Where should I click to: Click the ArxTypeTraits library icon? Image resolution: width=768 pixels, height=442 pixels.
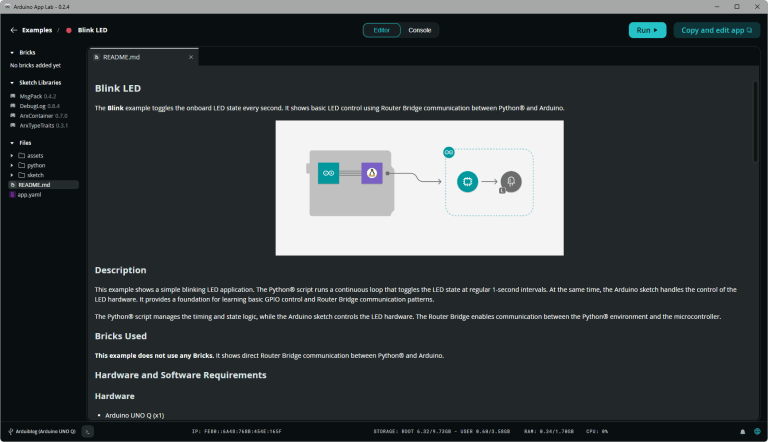click(x=13, y=125)
